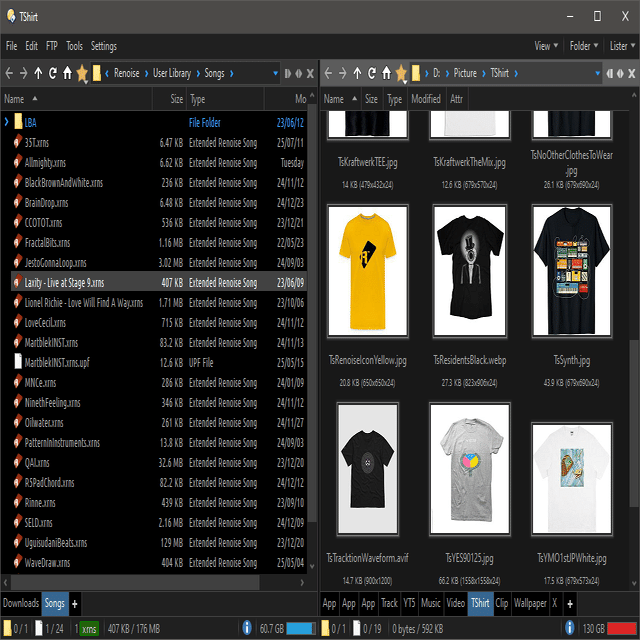Screen dimensions: 640x640
Task: Expand the chevron after TShirt breadcrumb
Action: tap(516, 73)
